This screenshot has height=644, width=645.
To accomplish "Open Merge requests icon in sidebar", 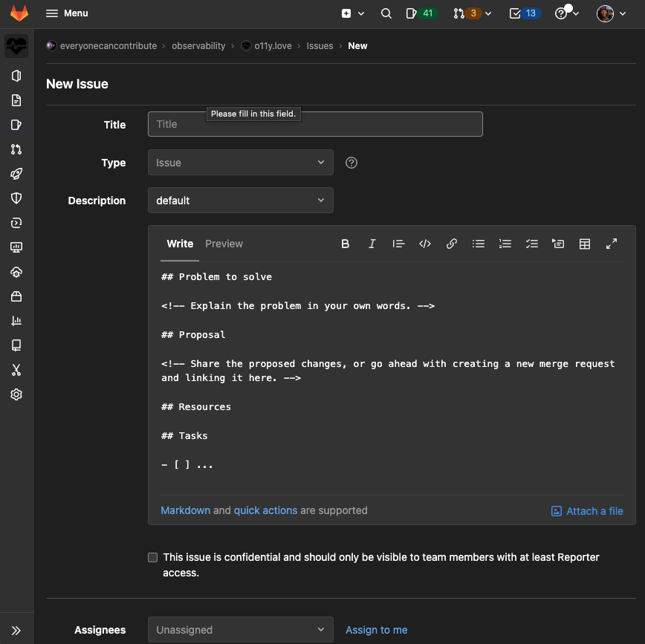I will click(x=16, y=149).
